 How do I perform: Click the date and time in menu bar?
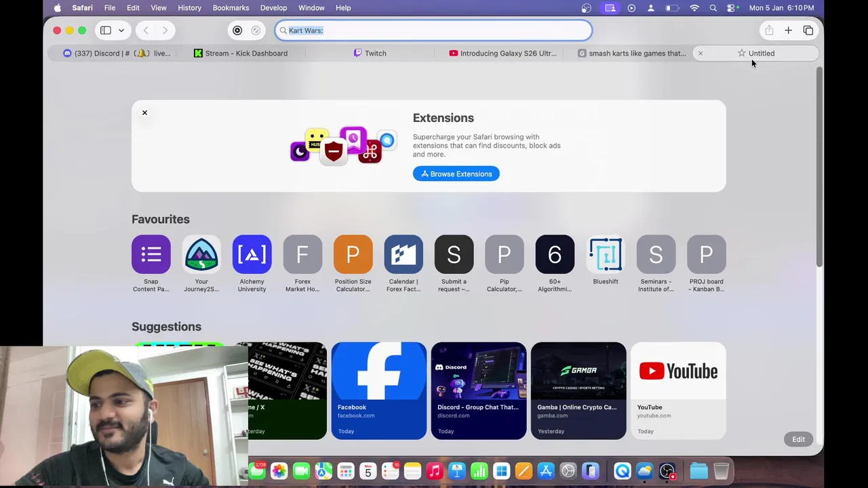(781, 7)
